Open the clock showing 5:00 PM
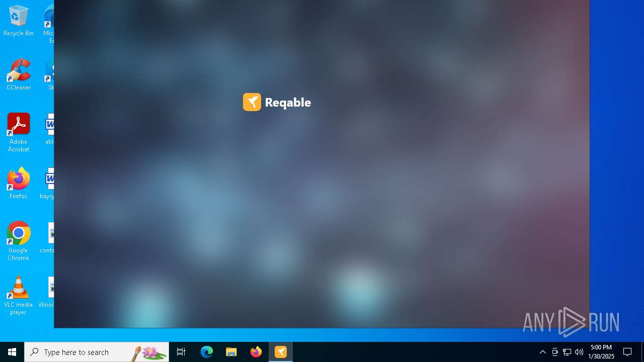644x362 pixels. [602, 352]
